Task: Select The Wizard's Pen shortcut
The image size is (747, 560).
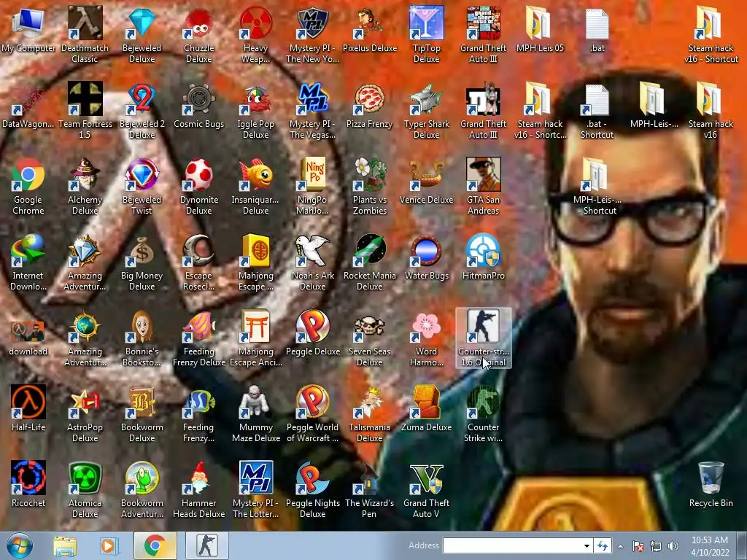Action: (x=370, y=489)
